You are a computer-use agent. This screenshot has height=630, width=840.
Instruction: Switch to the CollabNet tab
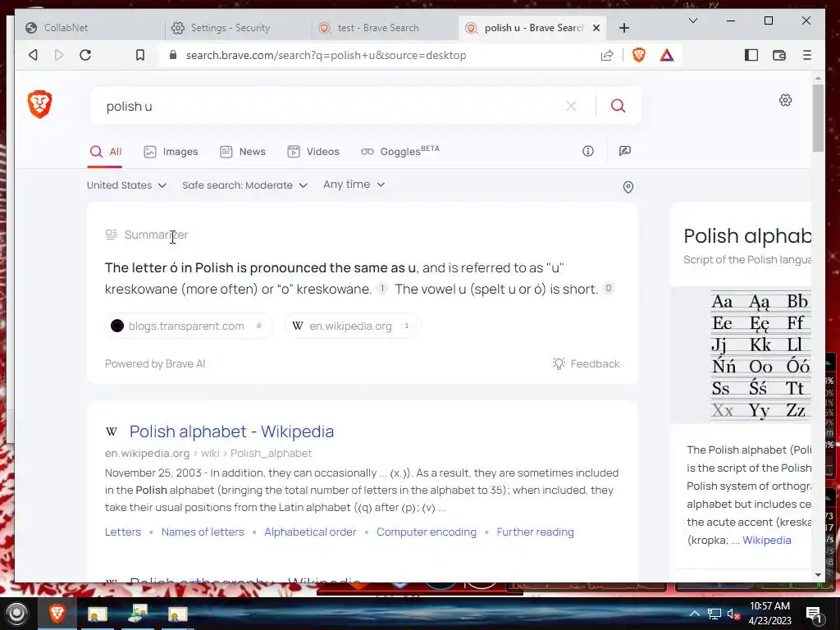tap(90, 28)
